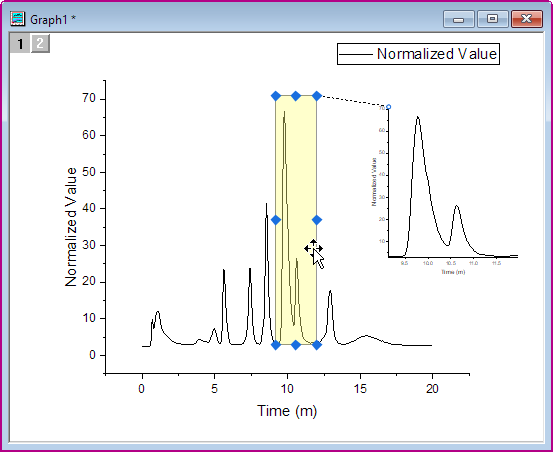Click bottom-right handle of zoom rectangle
The image size is (553, 452).
(317, 345)
